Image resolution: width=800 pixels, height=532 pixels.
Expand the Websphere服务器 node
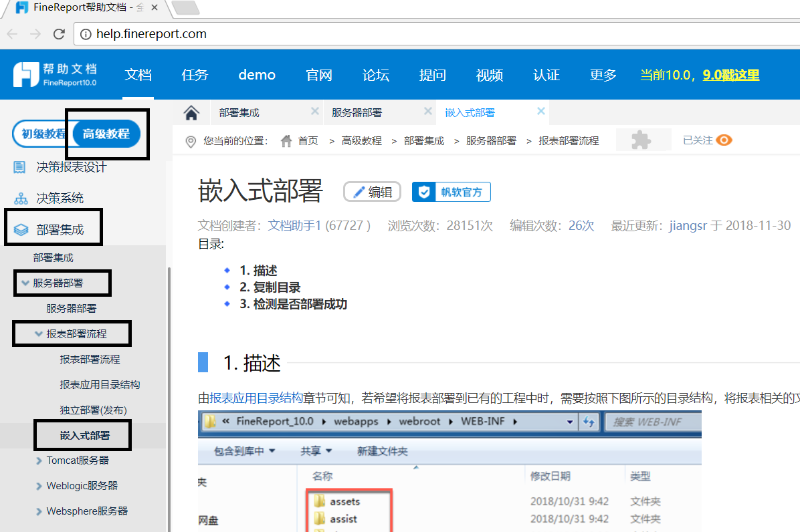39,512
